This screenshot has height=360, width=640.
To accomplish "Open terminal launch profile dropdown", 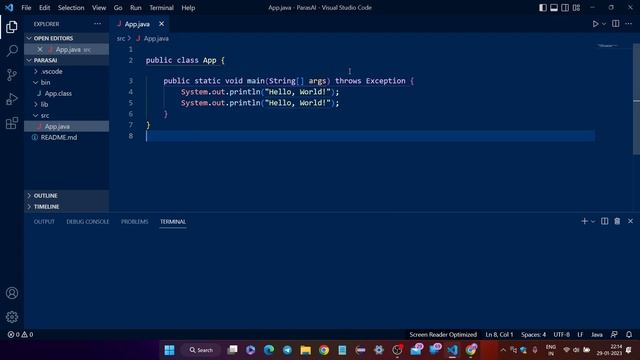I will coord(593,221).
